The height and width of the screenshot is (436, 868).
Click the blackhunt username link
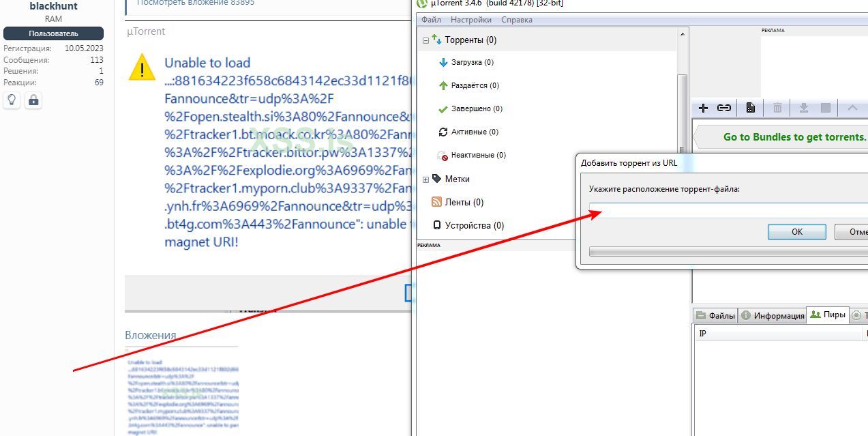click(x=53, y=6)
